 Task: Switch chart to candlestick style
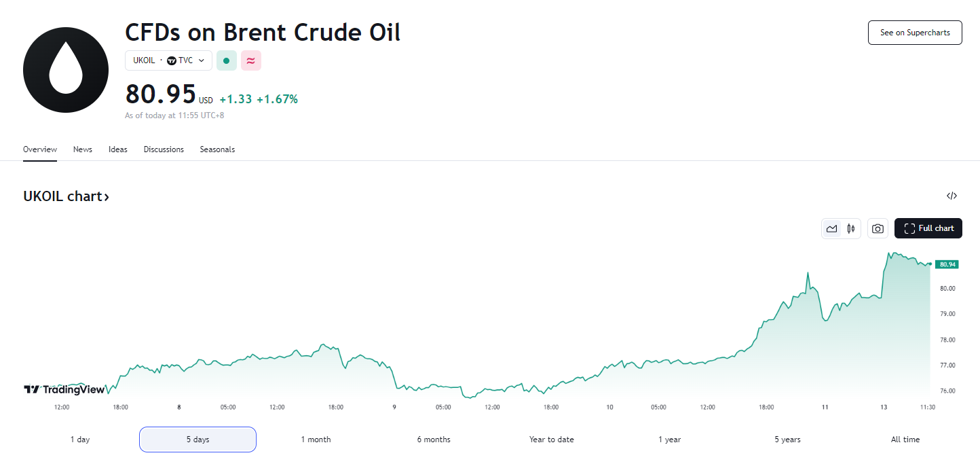pos(850,229)
